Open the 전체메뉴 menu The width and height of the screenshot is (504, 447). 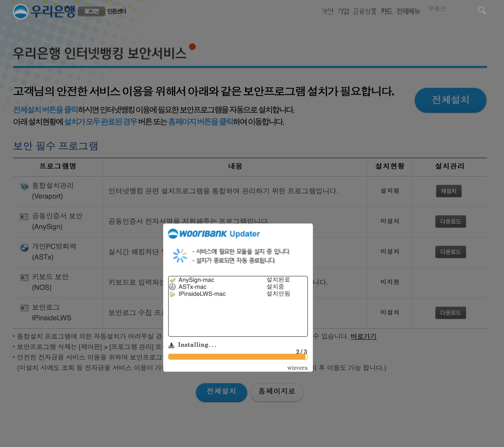coord(408,11)
